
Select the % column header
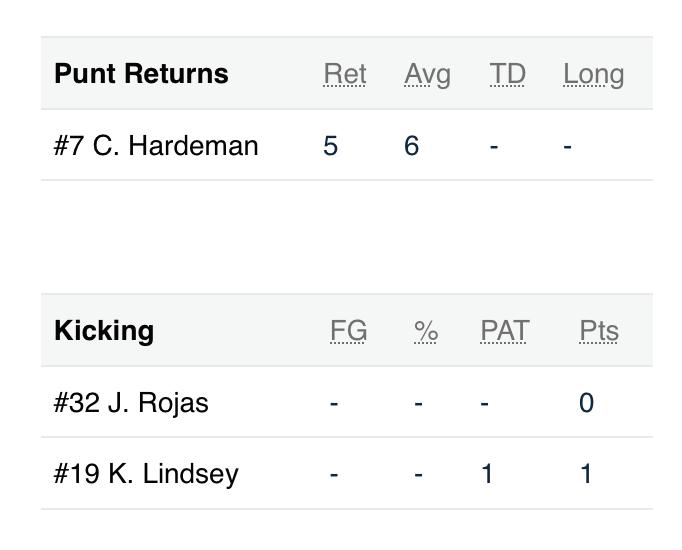426,331
